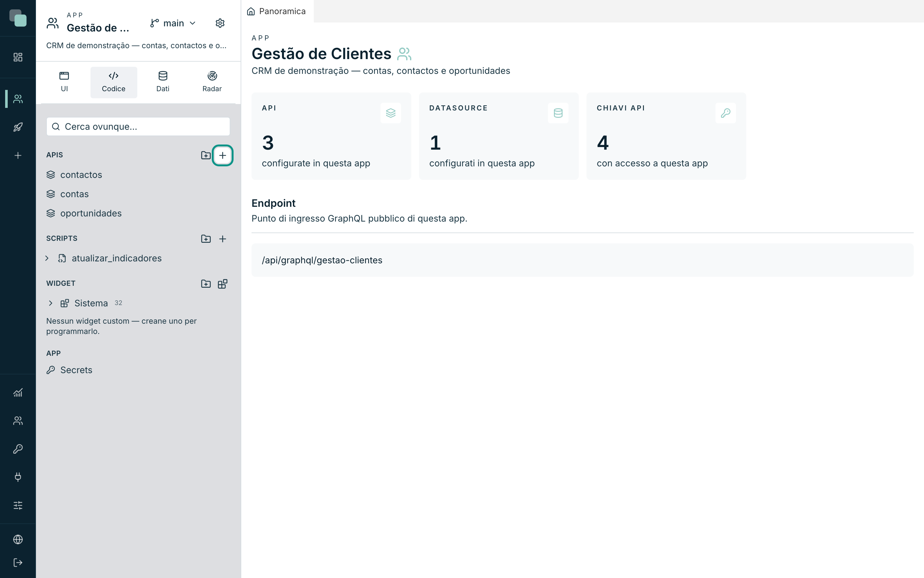Create new folder in APIS section
The width and height of the screenshot is (924, 578).
tap(206, 155)
